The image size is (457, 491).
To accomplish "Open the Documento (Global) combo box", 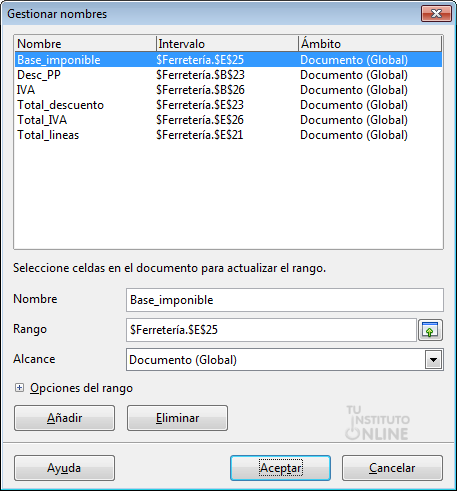I will pos(285,360).
